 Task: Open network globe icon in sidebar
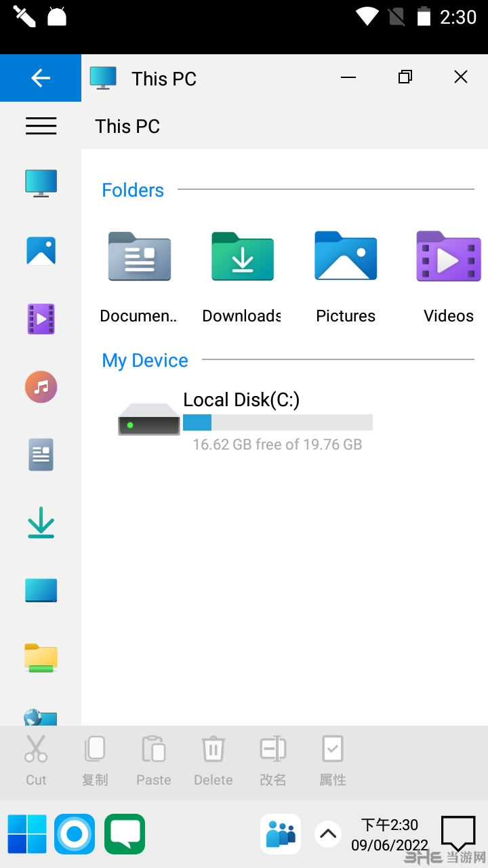pos(41,717)
